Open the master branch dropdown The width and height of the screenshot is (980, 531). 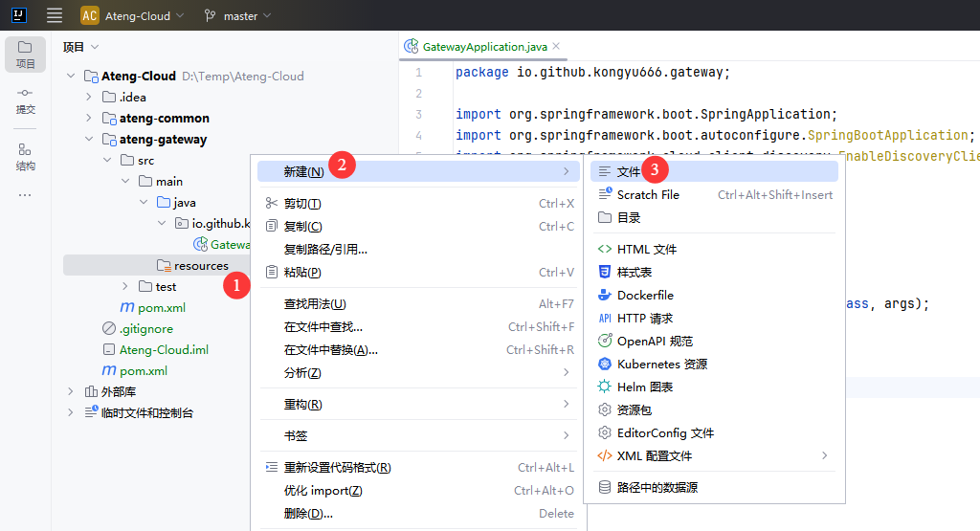pyautogui.click(x=237, y=15)
